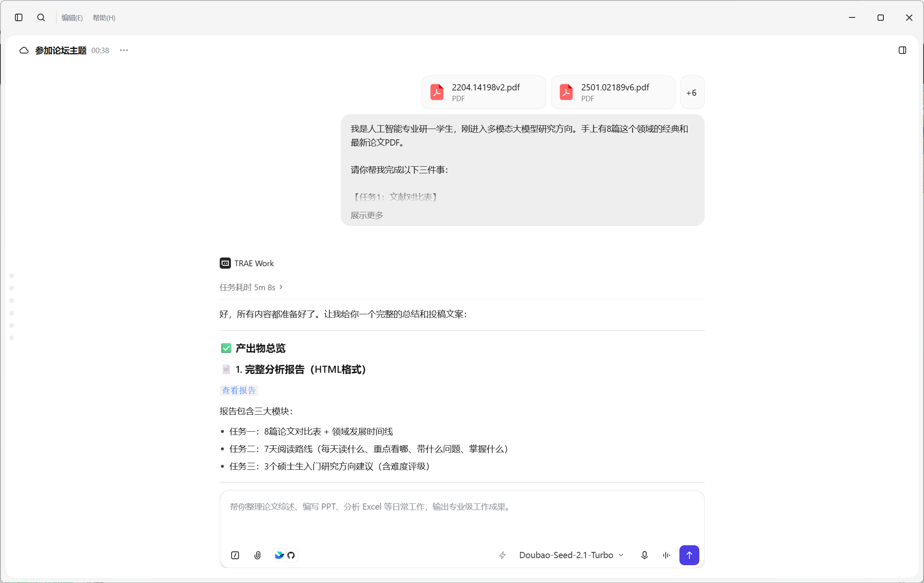Image resolution: width=924 pixels, height=583 pixels.
Task: Click the green checkmark by 产出物总览
Action: click(x=226, y=348)
